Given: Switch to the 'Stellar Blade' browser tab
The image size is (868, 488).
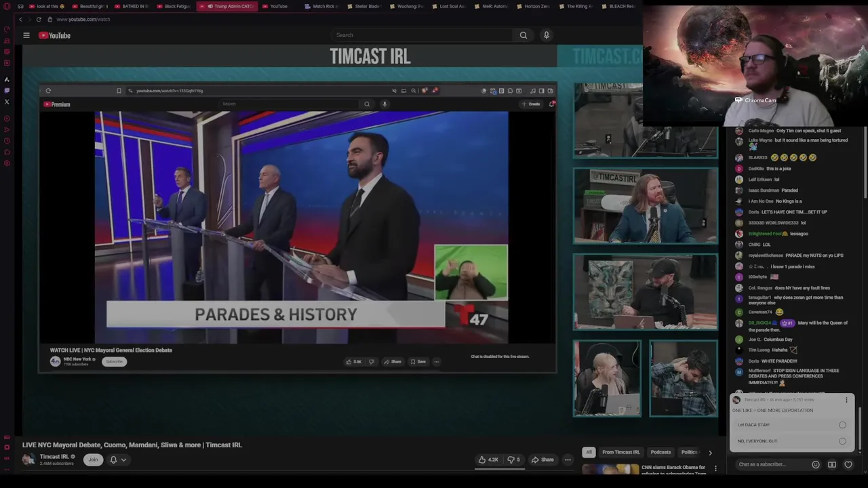Looking at the screenshot, I should tap(364, 6).
